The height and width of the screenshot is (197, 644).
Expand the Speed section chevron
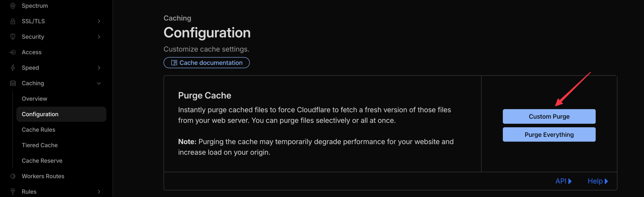(99, 68)
